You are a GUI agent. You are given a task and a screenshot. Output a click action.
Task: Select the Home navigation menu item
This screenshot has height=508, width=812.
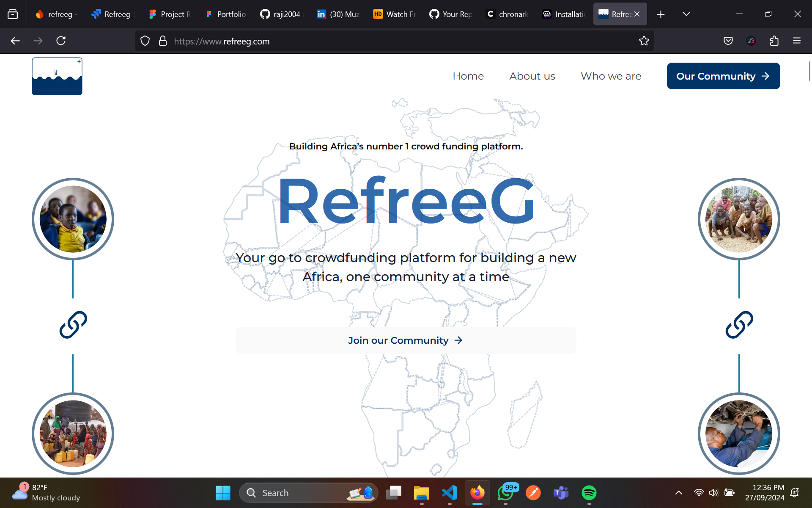coord(468,76)
